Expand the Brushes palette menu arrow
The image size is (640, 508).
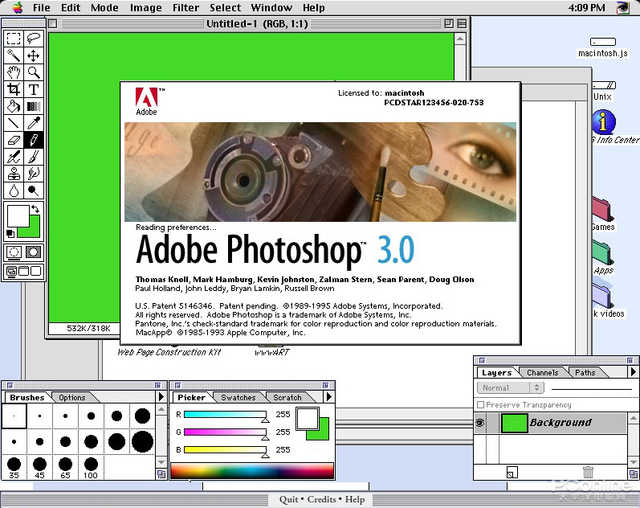[x=161, y=397]
